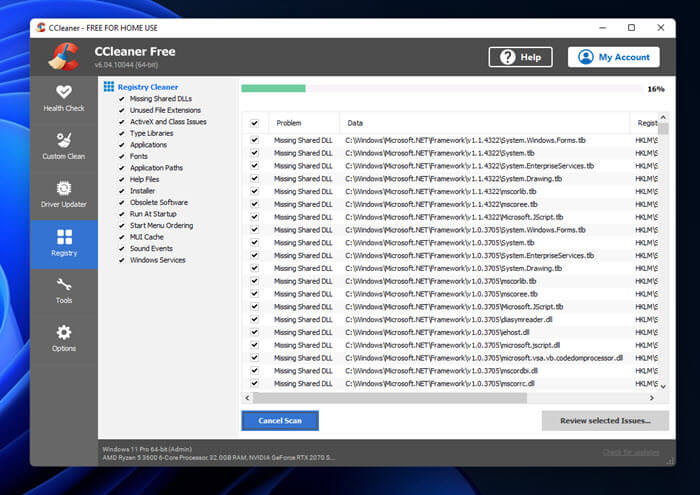This screenshot has height=495, width=700.
Task: Select v1.0.3705 System.EnterpriseServices.tlb entry
Action: tap(469, 256)
